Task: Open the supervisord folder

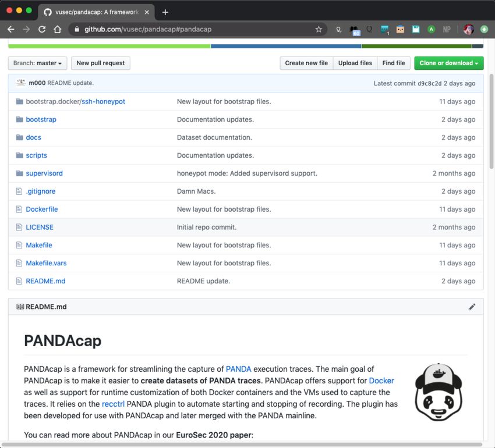Action: click(x=44, y=173)
